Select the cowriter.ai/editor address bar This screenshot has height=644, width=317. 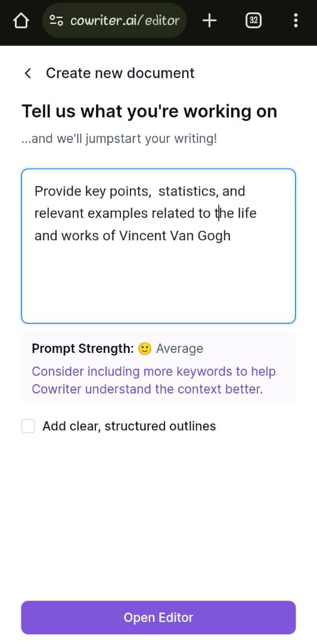click(114, 20)
